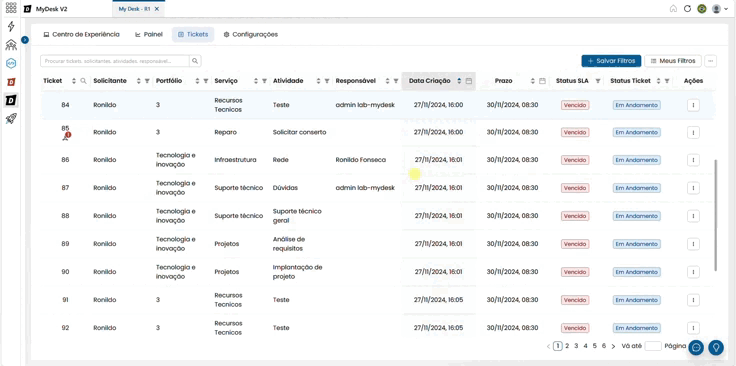Sort the Portfólio column

tap(197, 81)
